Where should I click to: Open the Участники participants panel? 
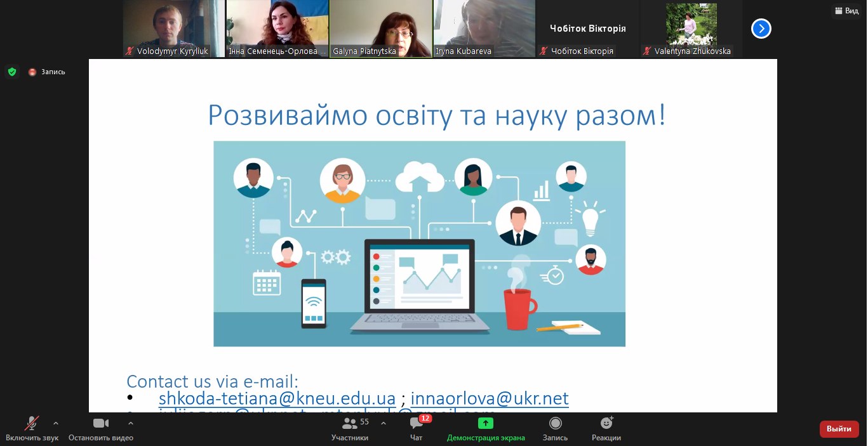coord(349,429)
